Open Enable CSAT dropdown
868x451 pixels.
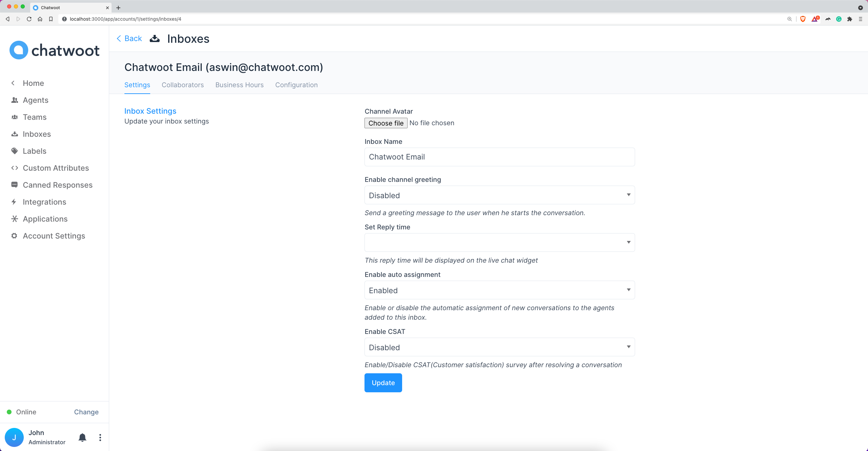pos(499,347)
